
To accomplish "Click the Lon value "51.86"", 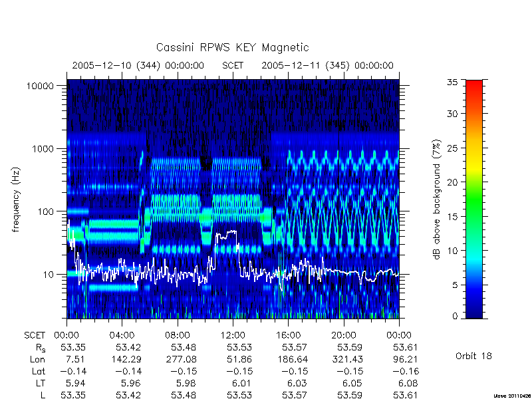I will click(239, 360).
